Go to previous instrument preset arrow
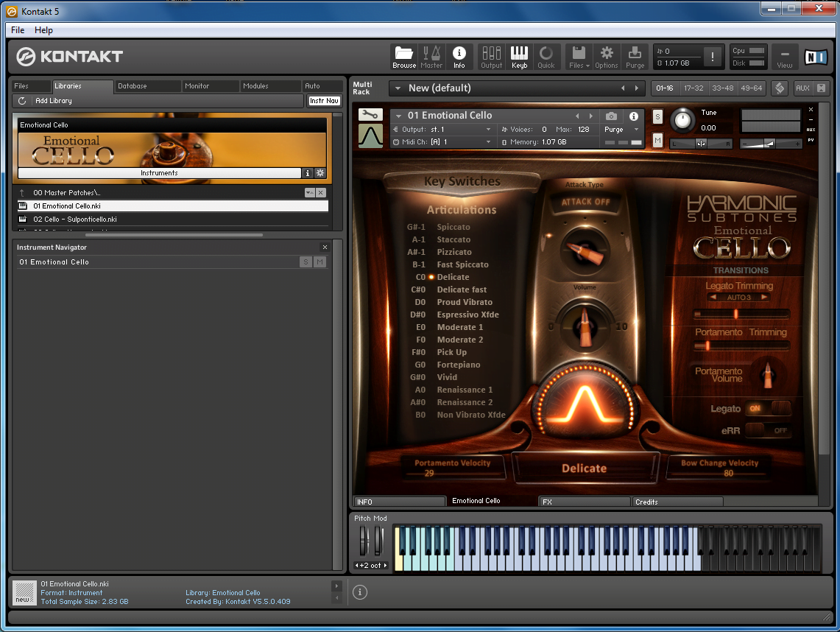840x632 pixels. [577, 116]
